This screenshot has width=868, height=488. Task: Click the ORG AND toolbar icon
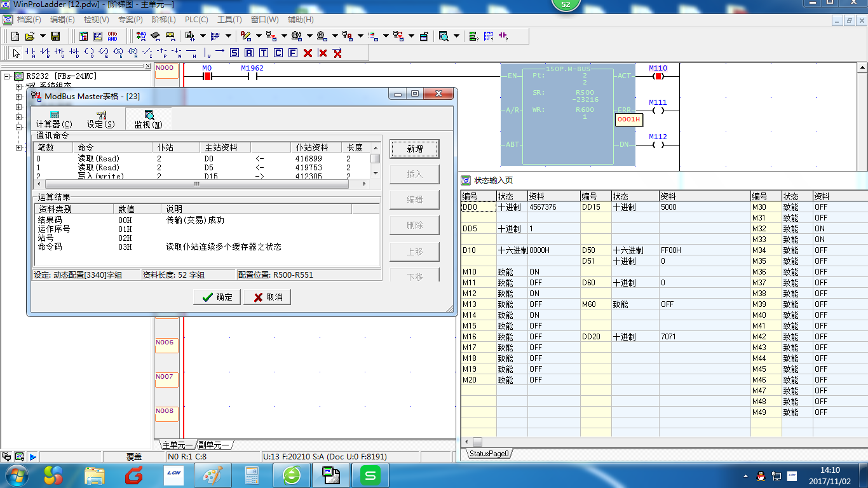tap(112, 36)
